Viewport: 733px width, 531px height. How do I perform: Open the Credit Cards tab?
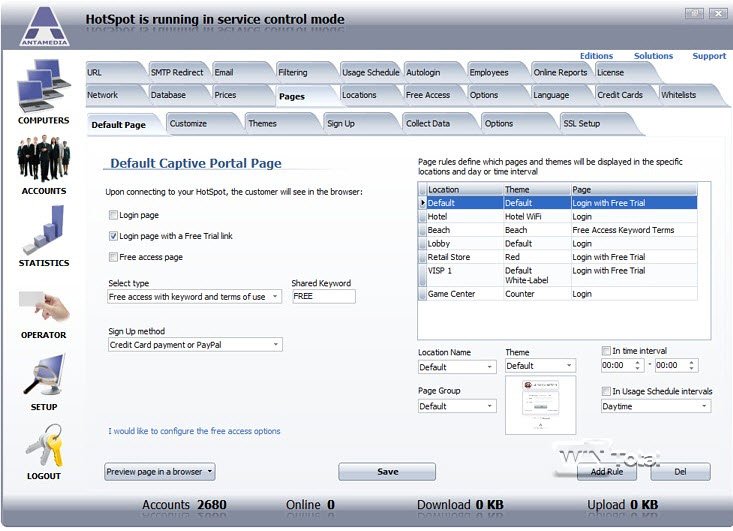tap(620, 95)
